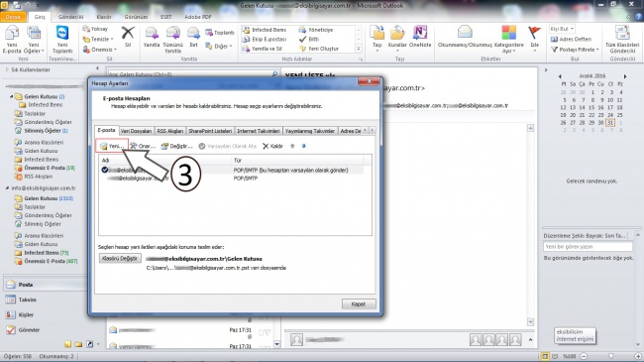
Task: Click Ekip E-postası quick step
Action: pyautogui.click(x=265, y=39)
